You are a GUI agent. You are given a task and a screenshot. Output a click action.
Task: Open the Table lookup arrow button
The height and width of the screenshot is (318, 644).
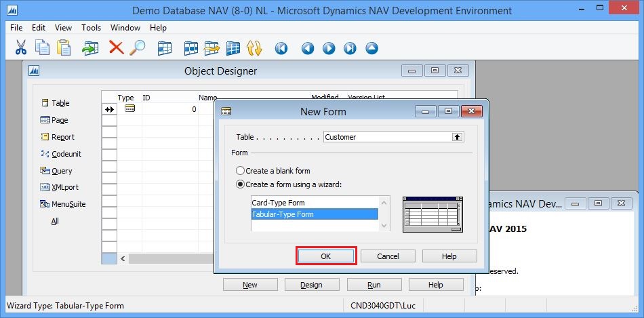click(x=458, y=137)
